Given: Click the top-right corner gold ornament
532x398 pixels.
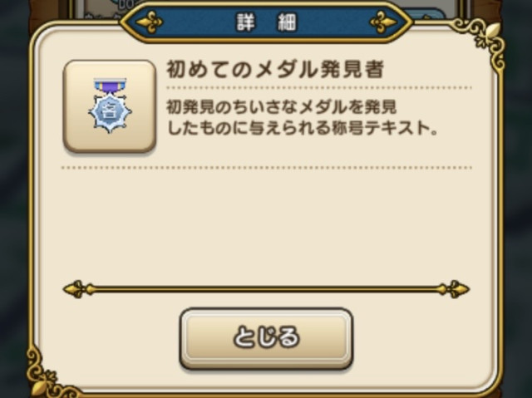Looking at the screenshot, I should click(482, 39).
